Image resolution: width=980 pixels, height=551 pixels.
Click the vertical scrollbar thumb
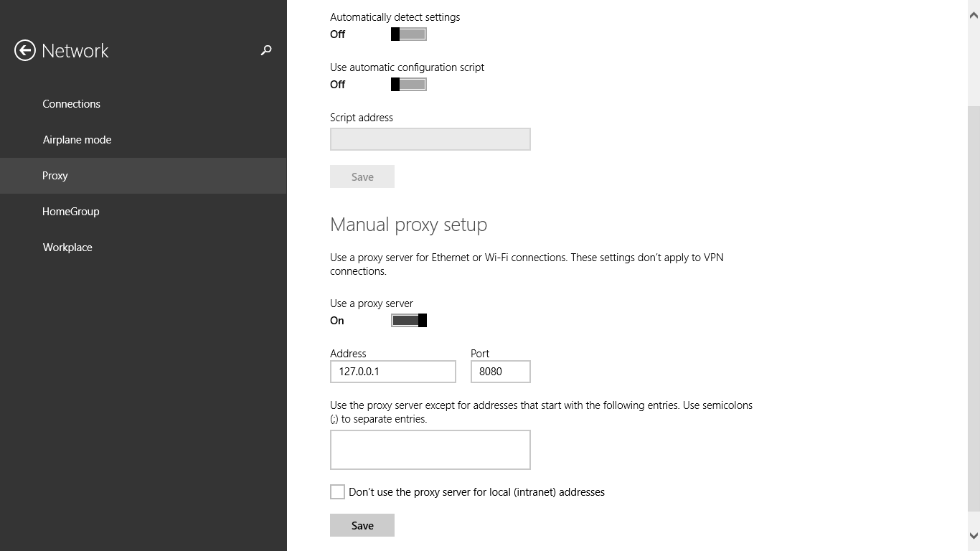[974, 309]
